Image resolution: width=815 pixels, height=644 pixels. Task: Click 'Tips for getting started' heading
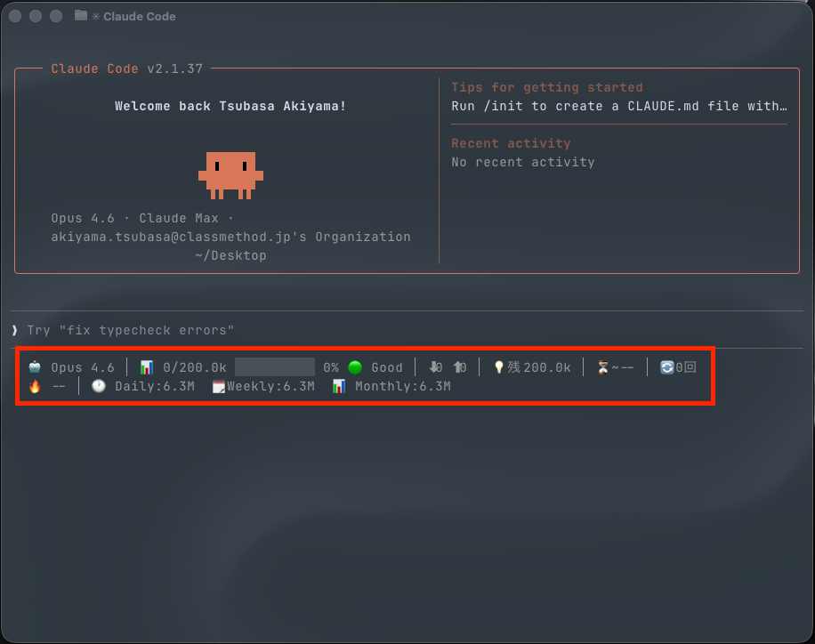[x=547, y=87]
